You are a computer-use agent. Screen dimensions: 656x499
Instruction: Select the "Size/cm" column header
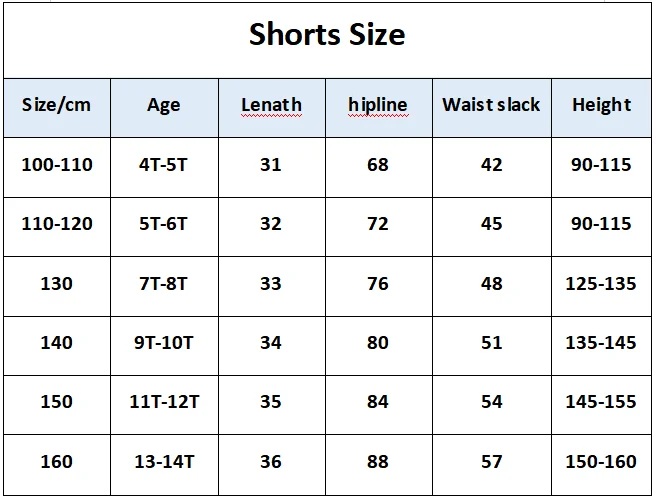[57, 105]
